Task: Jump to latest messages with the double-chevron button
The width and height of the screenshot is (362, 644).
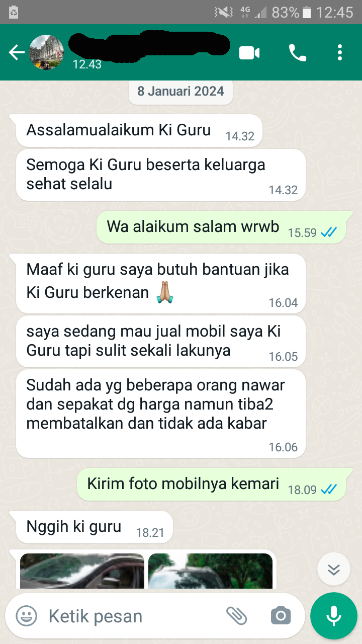Action: 334,569
